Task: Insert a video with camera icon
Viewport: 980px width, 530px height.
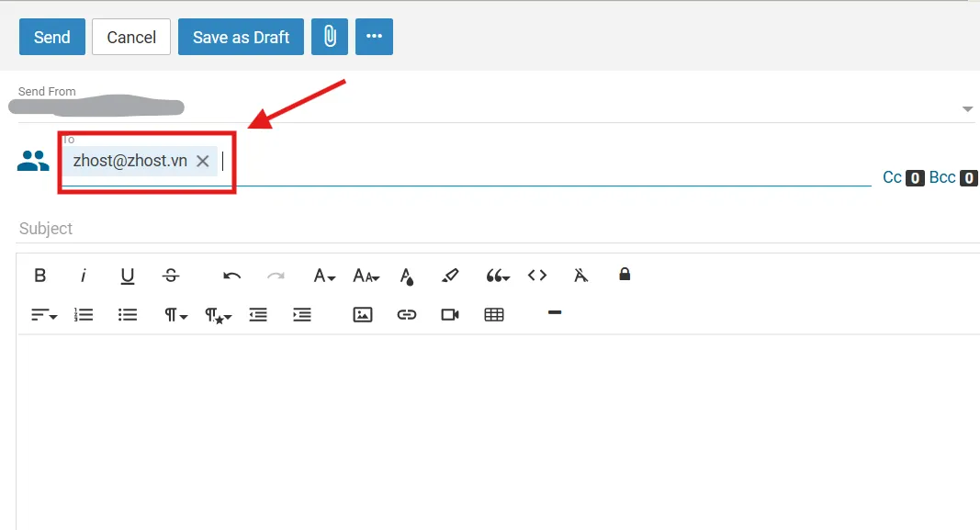Action: point(450,314)
